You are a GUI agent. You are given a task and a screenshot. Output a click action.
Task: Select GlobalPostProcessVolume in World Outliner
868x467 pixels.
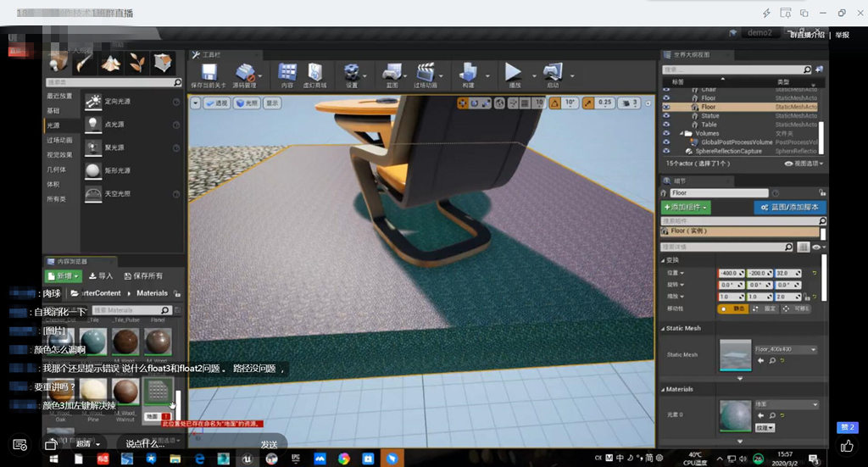click(x=737, y=142)
